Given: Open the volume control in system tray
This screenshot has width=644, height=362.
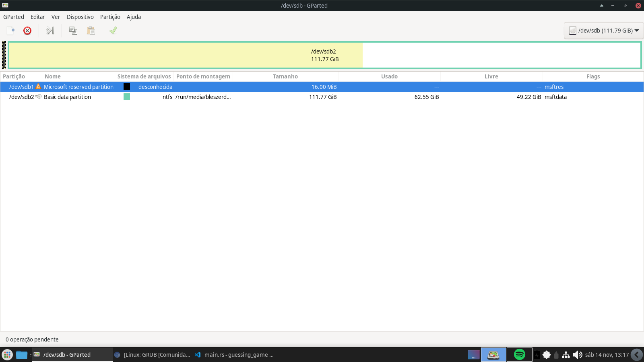Looking at the screenshot, I should pos(577,355).
